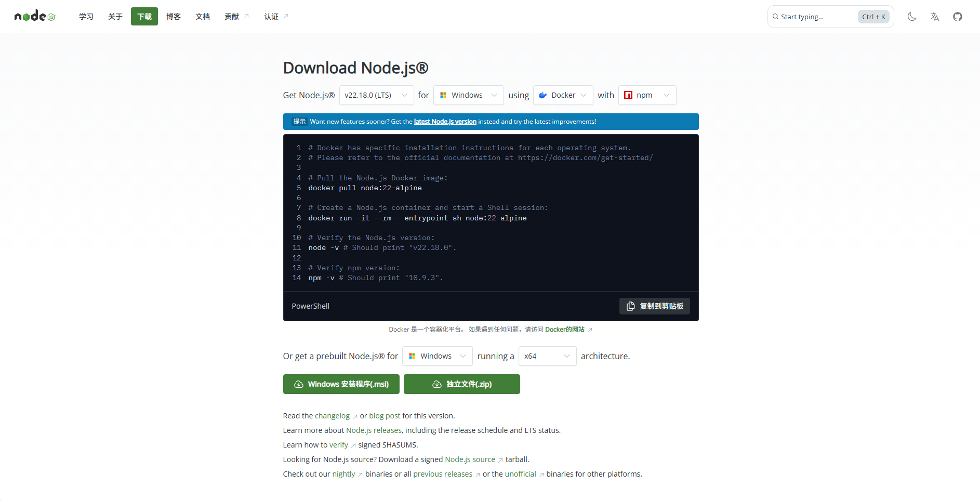Switch to the 文档 menu item
Viewport: 980px width, 500px height.
(202, 16)
